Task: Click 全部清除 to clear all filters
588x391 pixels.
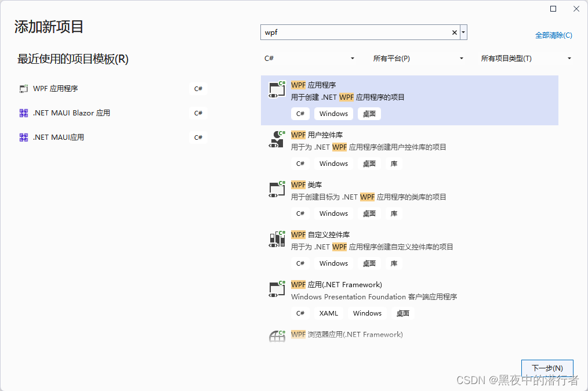Action: coord(554,35)
